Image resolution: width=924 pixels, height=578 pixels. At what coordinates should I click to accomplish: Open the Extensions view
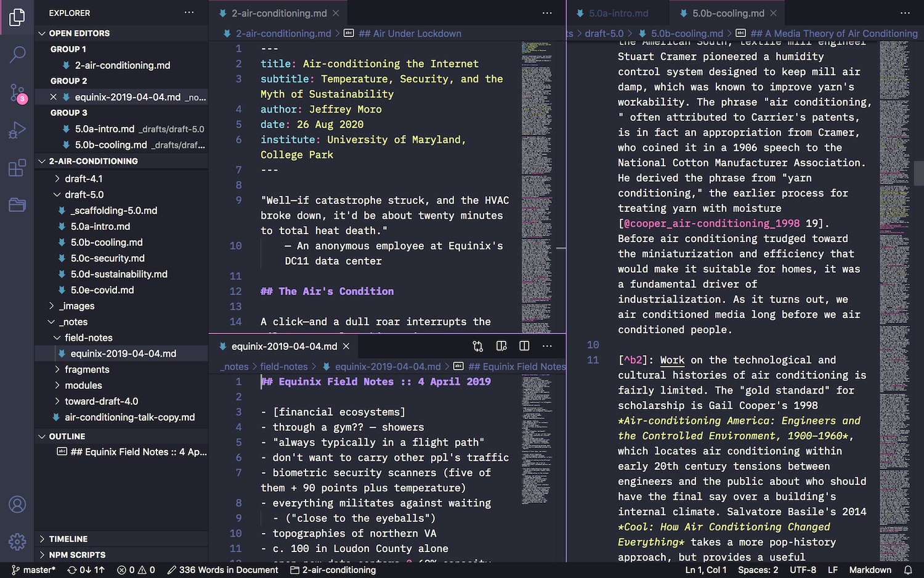(x=17, y=168)
